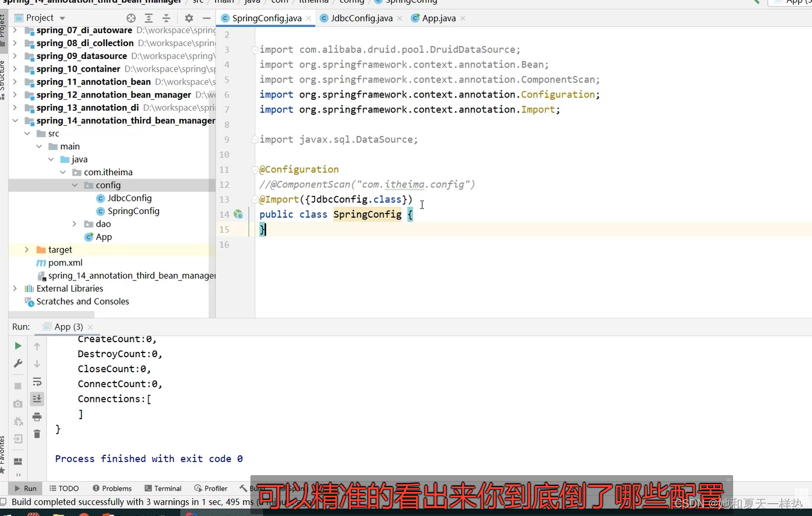
Task: Expand spring_09_datasource module
Action: (14, 56)
